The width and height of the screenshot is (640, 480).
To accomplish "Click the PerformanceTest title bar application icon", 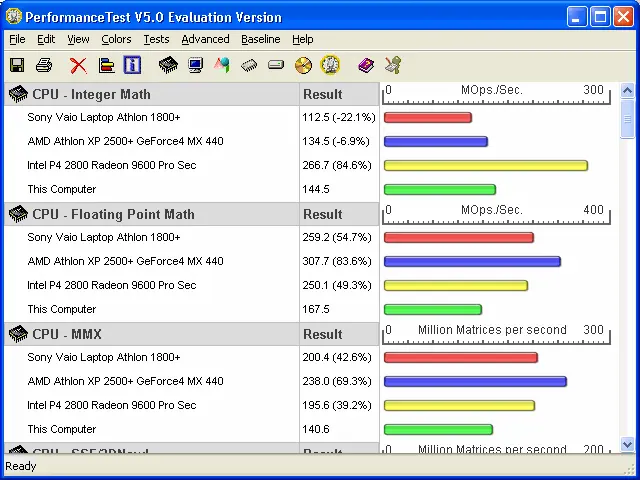I will 14,16.
